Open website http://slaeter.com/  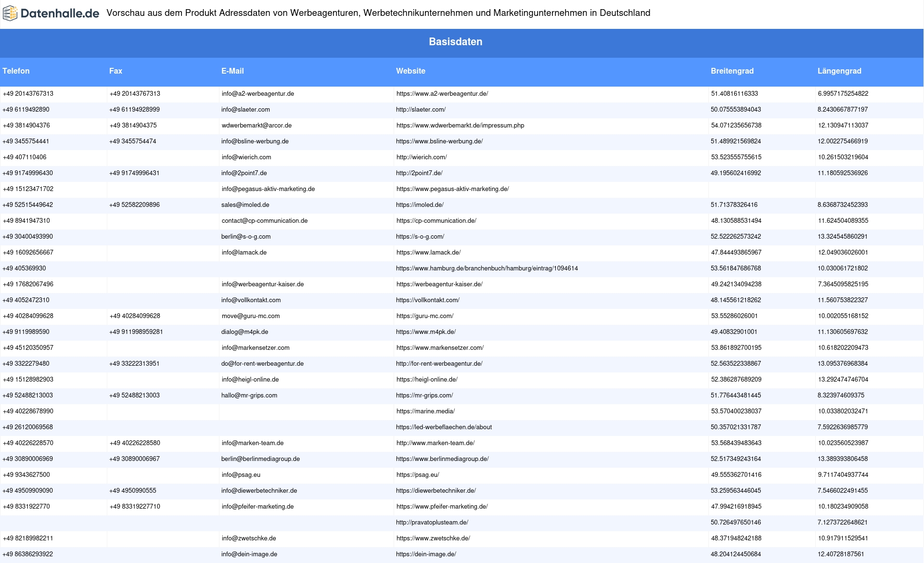click(x=421, y=110)
